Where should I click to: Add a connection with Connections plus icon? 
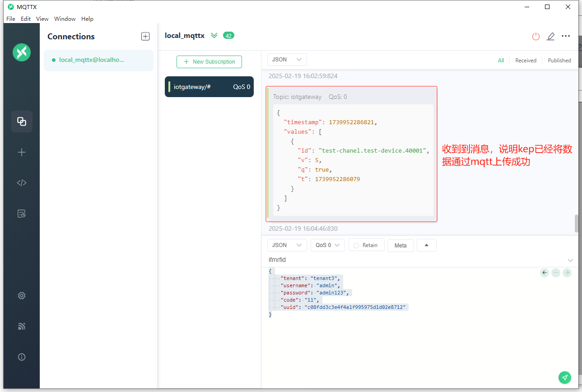click(145, 37)
